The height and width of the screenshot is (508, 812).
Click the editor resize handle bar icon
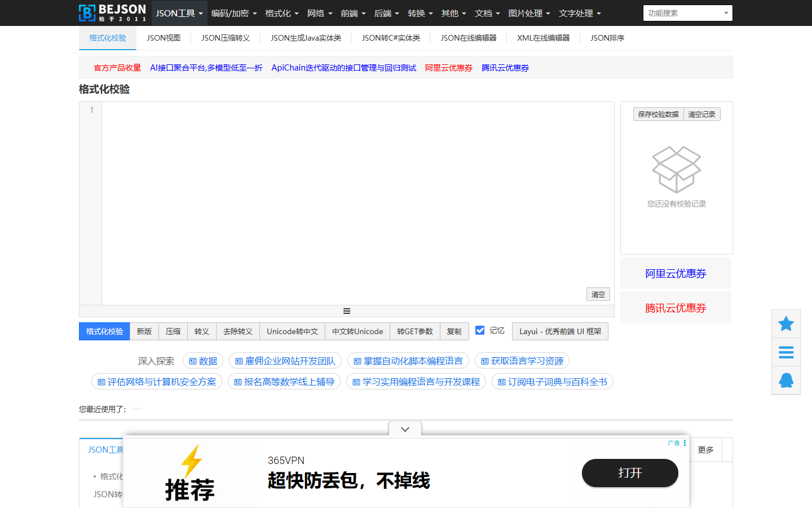[347, 311]
